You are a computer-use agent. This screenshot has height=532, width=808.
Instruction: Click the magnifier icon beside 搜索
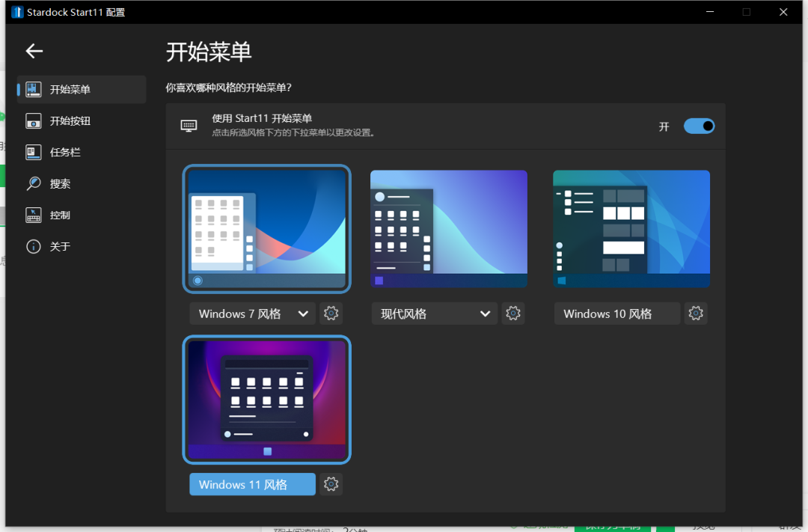click(34, 183)
